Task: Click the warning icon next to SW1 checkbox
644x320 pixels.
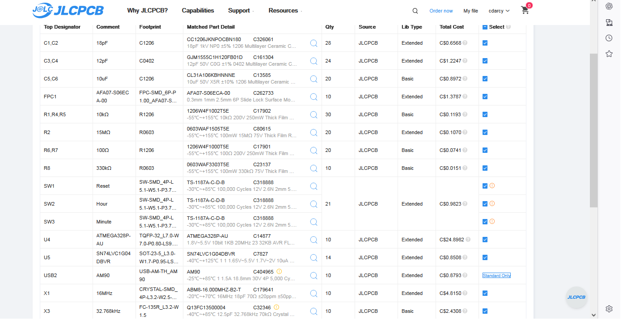Action: pos(492,185)
